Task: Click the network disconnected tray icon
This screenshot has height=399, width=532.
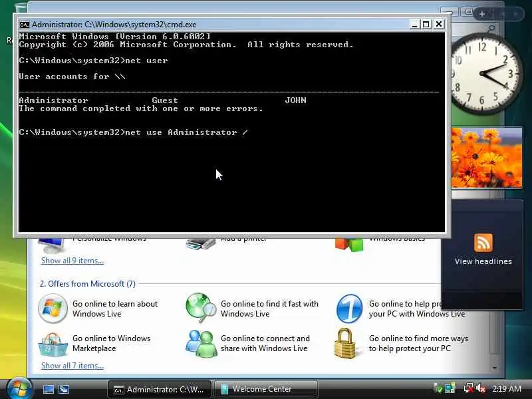Action: (469, 388)
